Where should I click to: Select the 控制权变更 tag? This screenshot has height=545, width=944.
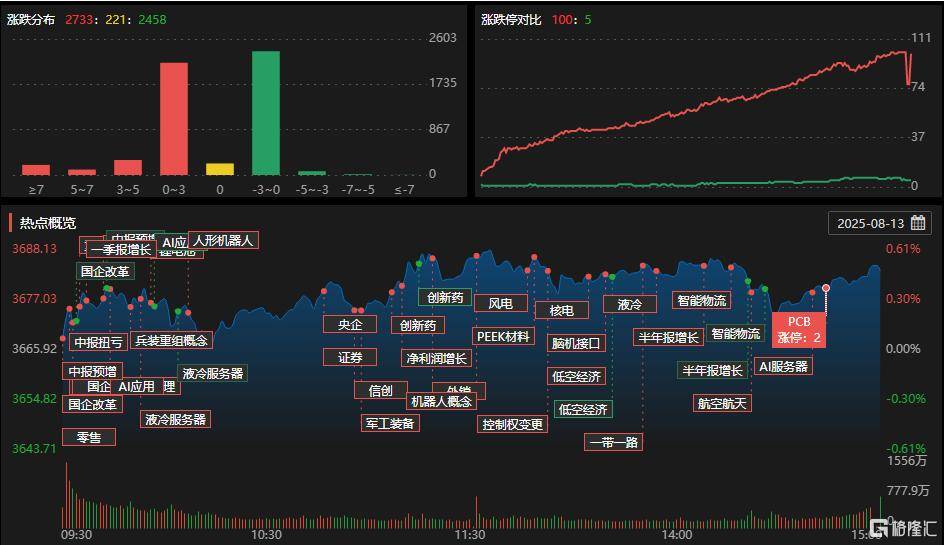(x=513, y=424)
